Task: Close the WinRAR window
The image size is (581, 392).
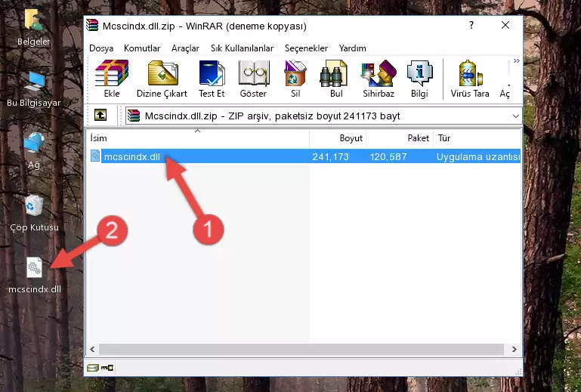Action: (x=505, y=25)
